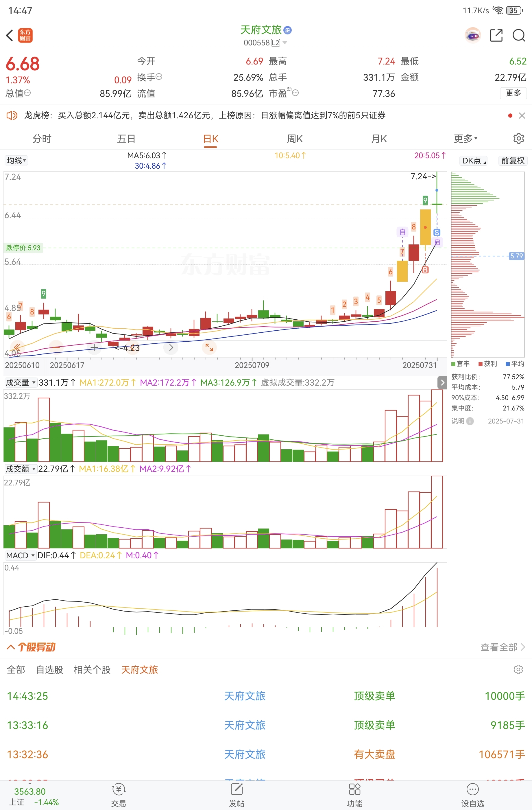Image resolution: width=532 pixels, height=810 pixels.
Task: Tap enterprise badge next to 天府文旅
Action: (288, 30)
